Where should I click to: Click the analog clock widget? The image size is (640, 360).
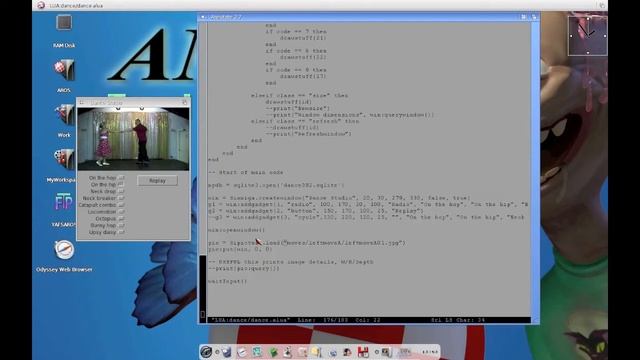pos(587,35)
